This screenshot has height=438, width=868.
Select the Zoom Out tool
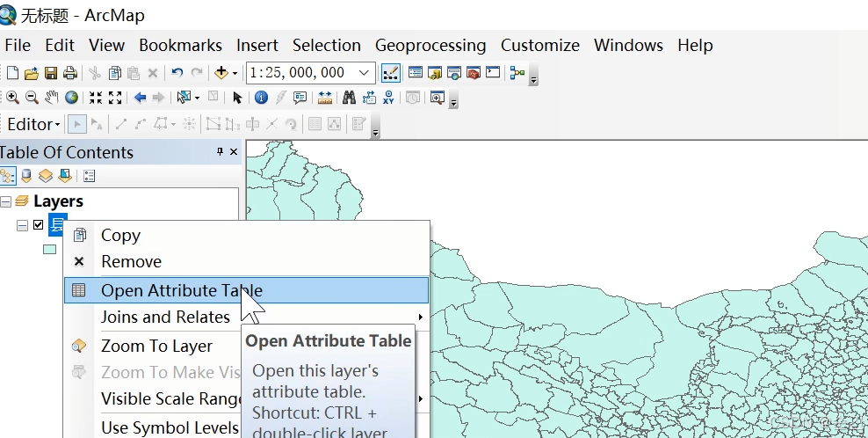32,98
